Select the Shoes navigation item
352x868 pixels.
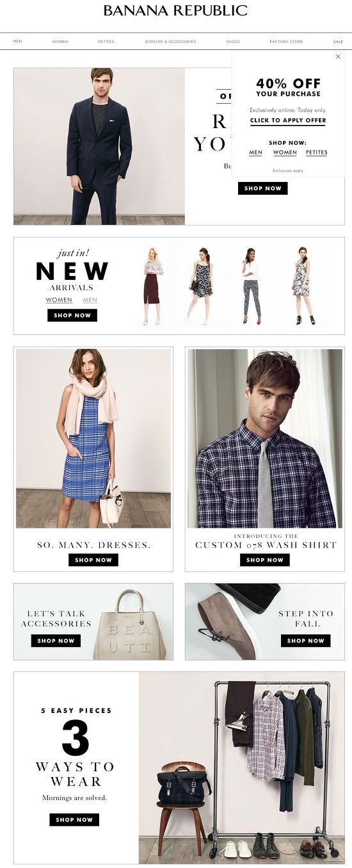click(x=233, y=42)
